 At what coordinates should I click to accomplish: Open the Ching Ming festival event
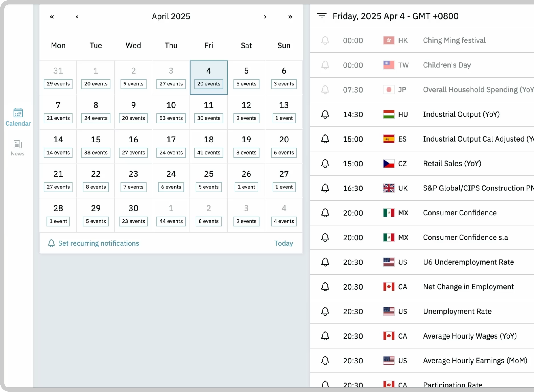[x=454, y=40]
